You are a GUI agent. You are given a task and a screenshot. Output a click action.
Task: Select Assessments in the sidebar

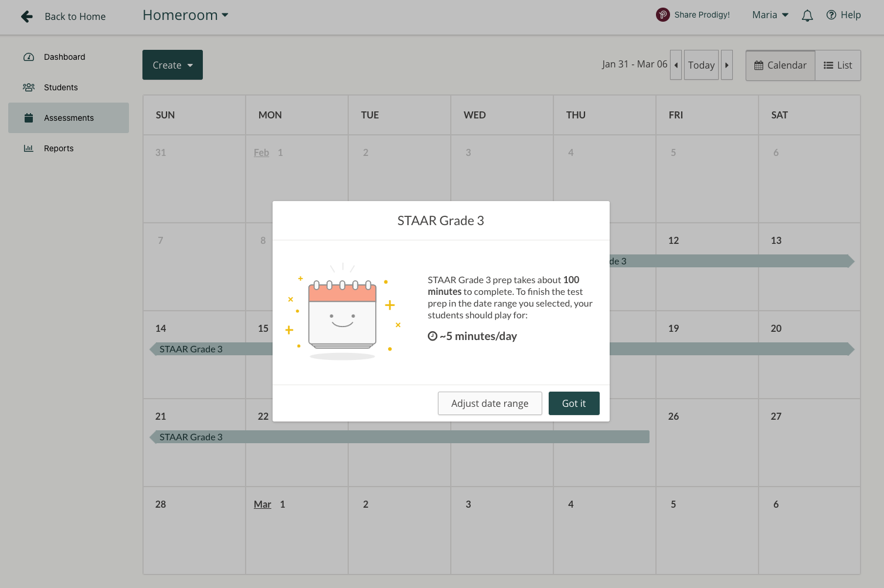click(x=69, y=118)
